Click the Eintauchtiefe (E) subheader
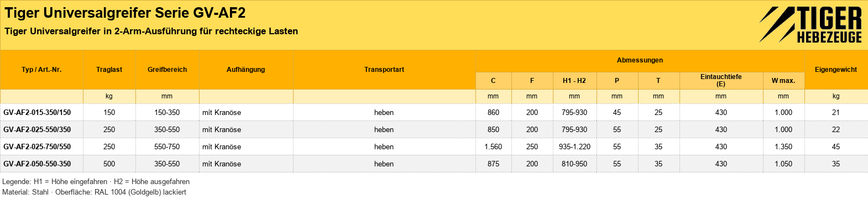Image resolution: width=868 pixels, height=204 pixels. [x=721, y=80]
